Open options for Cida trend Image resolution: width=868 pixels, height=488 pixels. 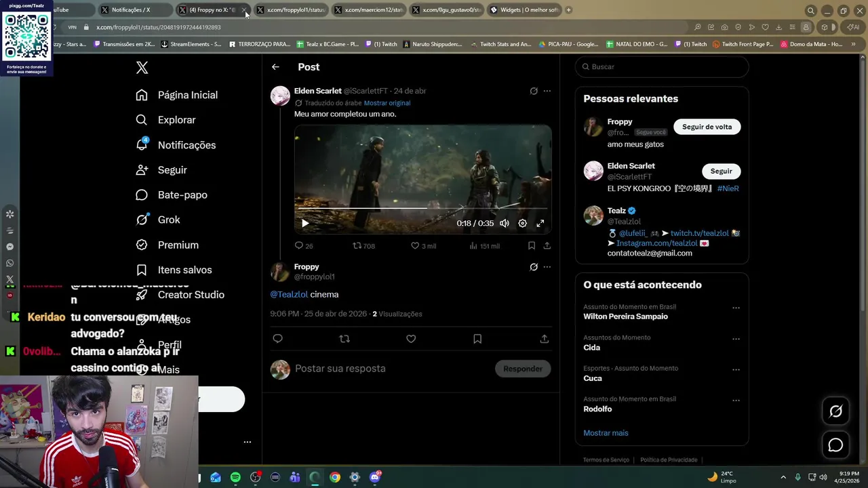pos(736,339)
